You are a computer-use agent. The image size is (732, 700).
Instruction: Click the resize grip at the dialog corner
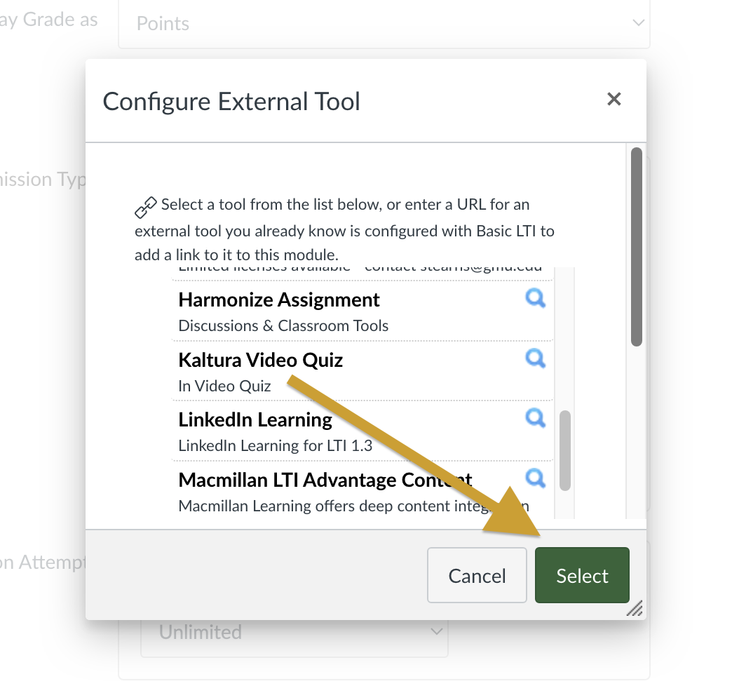(x=635, y=608)
